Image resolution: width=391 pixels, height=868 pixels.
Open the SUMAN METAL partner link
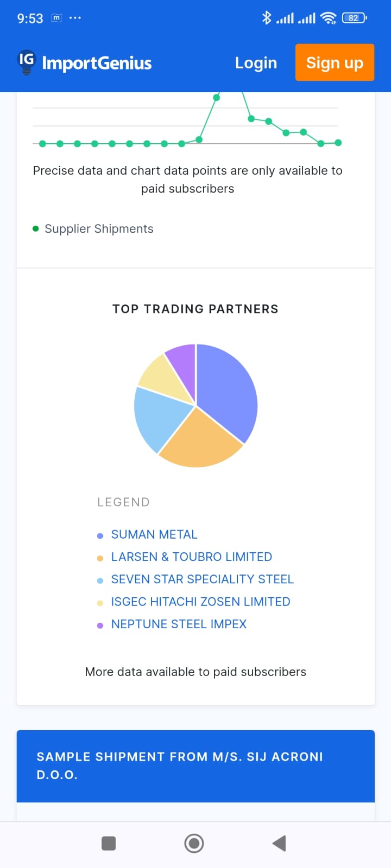154,534
